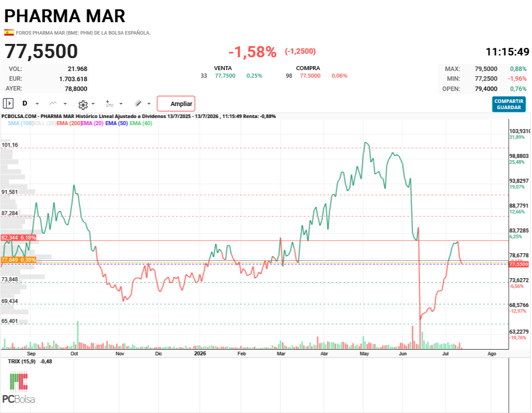Click the VENTA price 77,7500
This screenshot has height=413, width=532.
tap(225, 75)
